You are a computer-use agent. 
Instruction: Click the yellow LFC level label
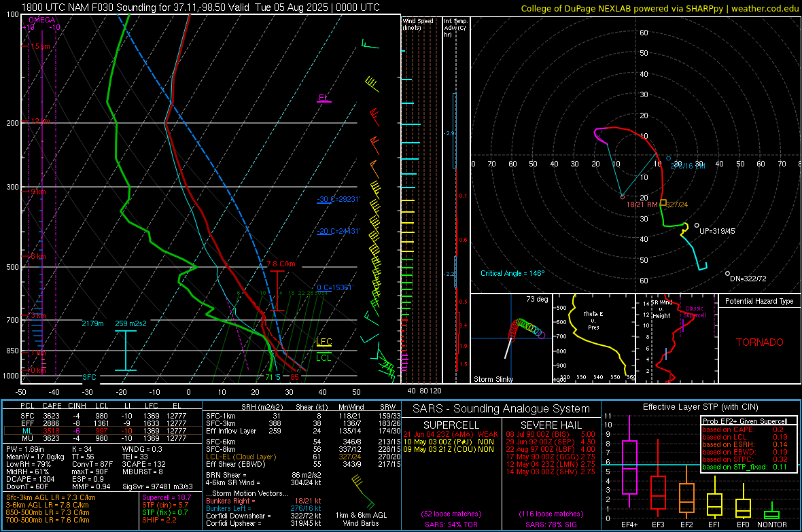pyautogui.click(x=324, y=342)
